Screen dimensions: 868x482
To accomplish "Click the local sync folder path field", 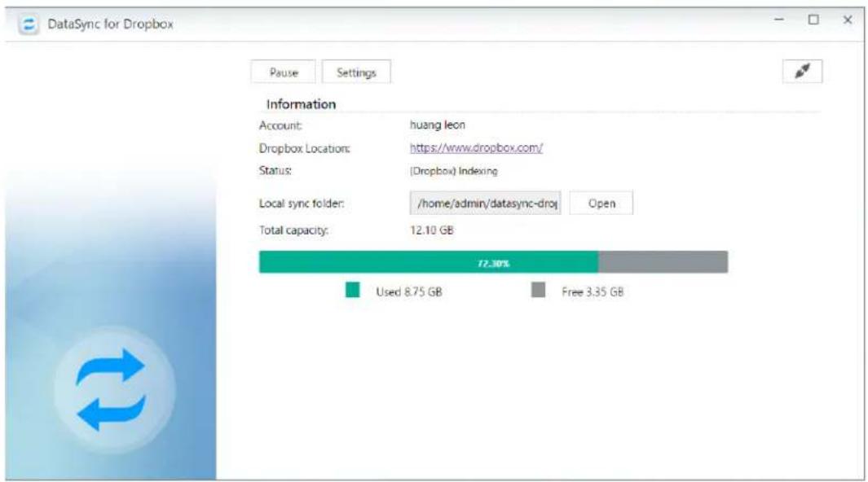I will tap(485, 203).
